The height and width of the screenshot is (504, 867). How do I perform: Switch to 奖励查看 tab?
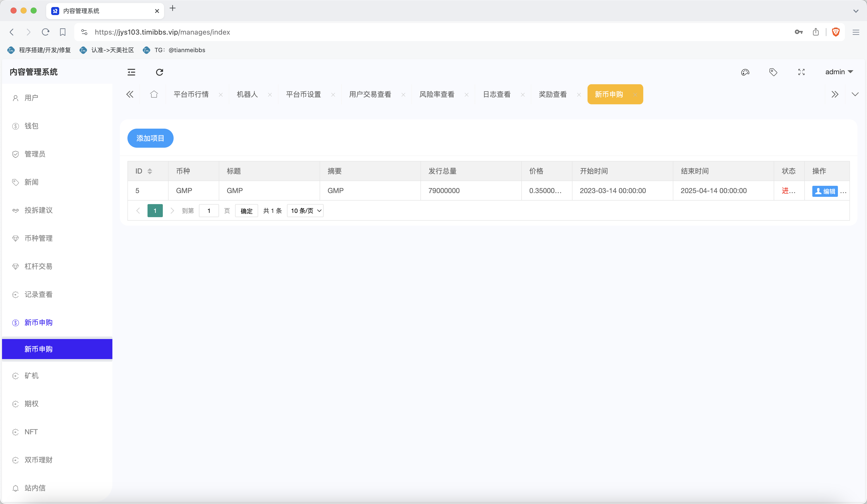pyautogui.click(x=553, y=94)
